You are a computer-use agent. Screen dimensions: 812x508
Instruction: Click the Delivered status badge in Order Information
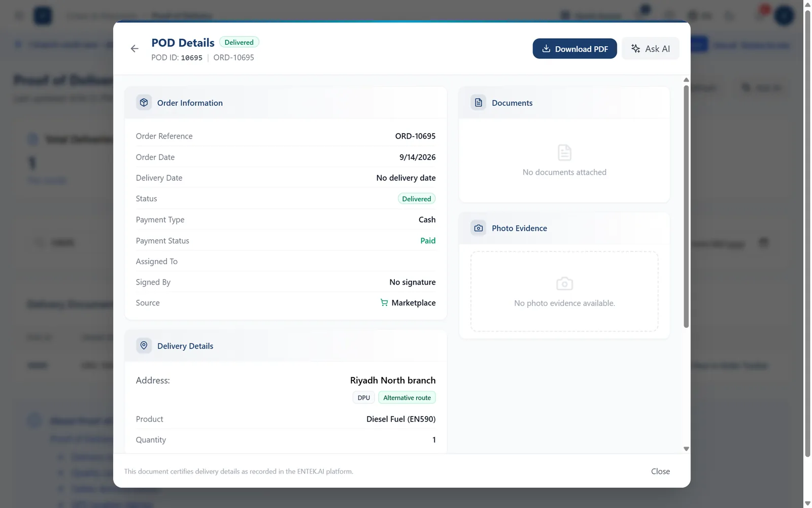point(417,199)
